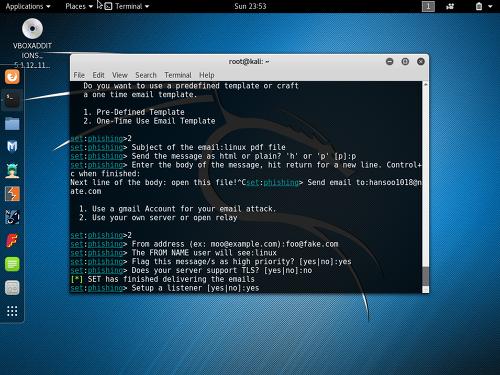500x375 pixels.
Task: Click the 'Setup a listener [yes|no]:yes' line
Action: [165, 288]
